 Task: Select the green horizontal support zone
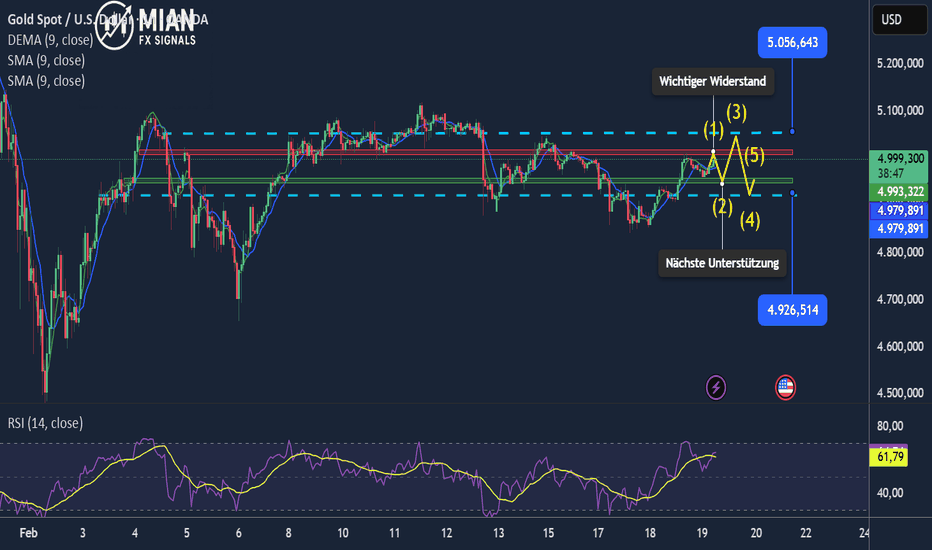pyautogui.click(x=458, y=180)
